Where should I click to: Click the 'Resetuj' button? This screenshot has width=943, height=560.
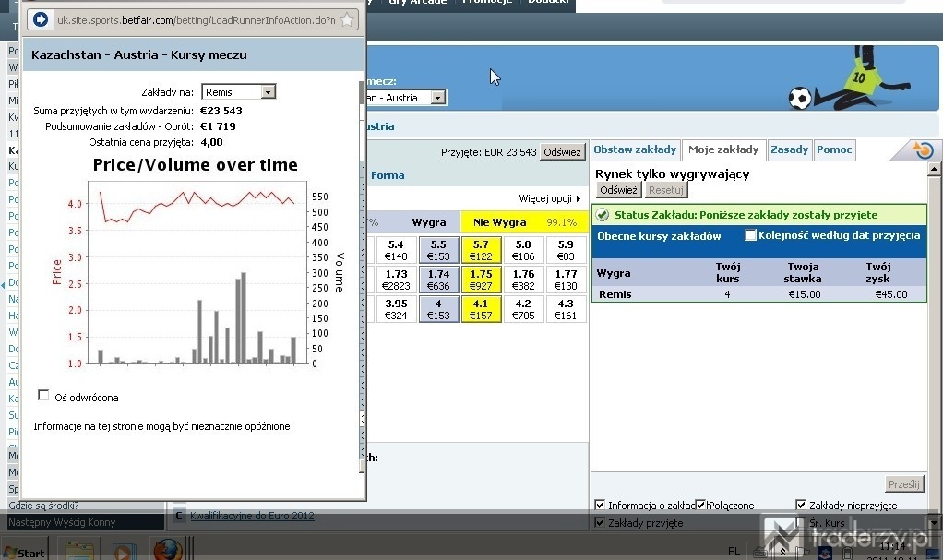coord(666,190)
